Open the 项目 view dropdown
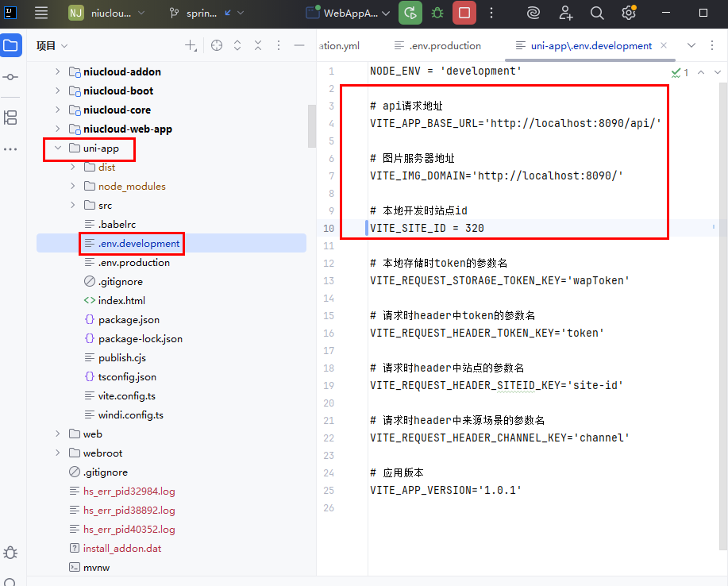The image size is (728, 586). point(52,46)
